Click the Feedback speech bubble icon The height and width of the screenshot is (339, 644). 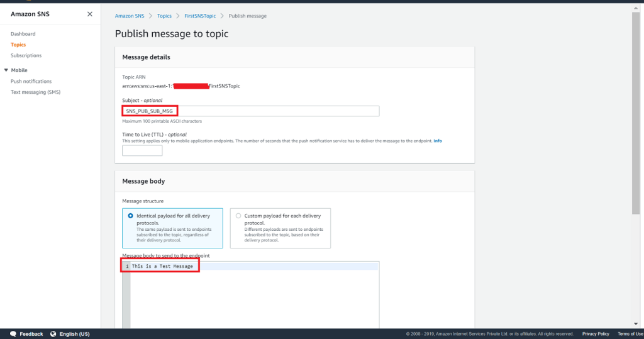pos(13,334)
